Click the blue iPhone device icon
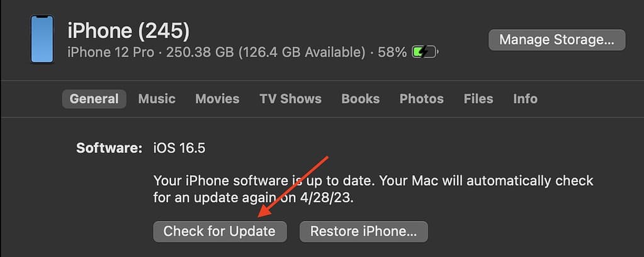The height and width of the screenshot is (257, 644). point(42,39)
